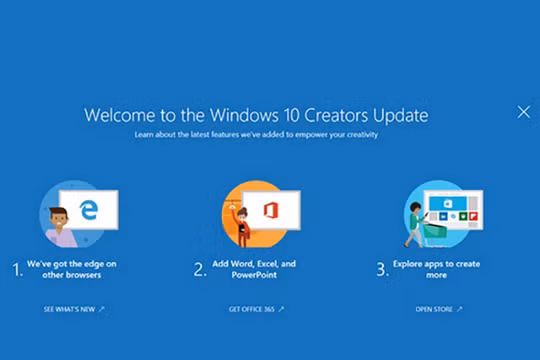Select the Office logo illustration
The width and height of the screenshot is (540, 360).
pos(261,214)
